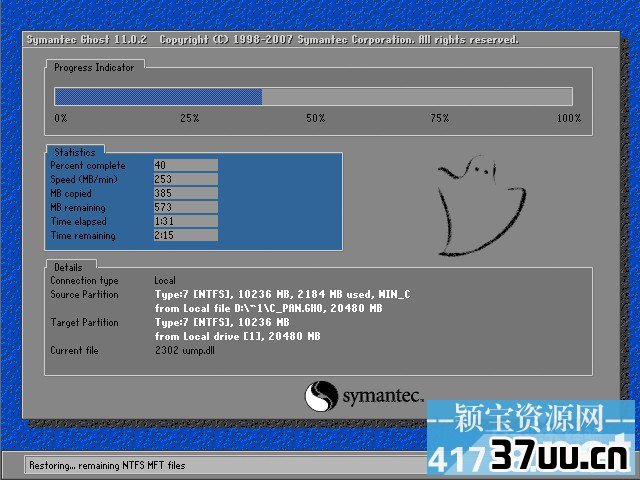Click the 25% progress scale mark
640x480 pixels.
point(189,118)
